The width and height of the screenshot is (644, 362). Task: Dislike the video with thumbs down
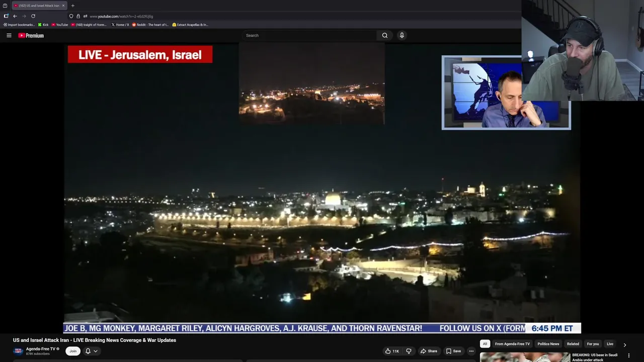coord(409,351)
